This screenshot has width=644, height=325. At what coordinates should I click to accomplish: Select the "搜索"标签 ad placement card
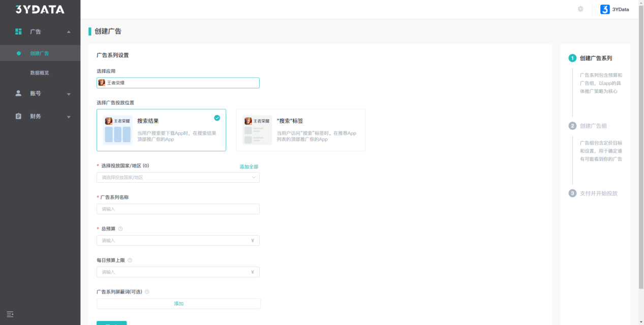300,130
